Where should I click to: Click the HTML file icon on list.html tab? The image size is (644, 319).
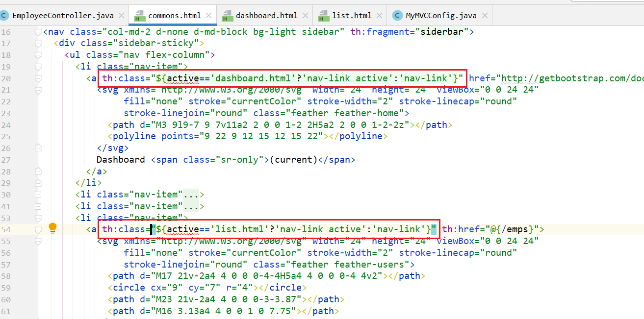pos(324,16)
